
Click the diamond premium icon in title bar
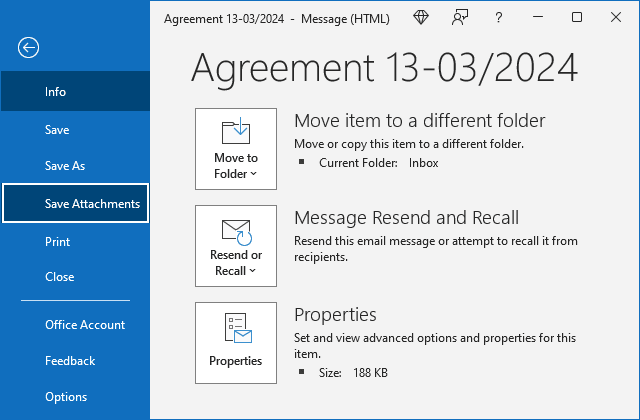tap(422, 17)
